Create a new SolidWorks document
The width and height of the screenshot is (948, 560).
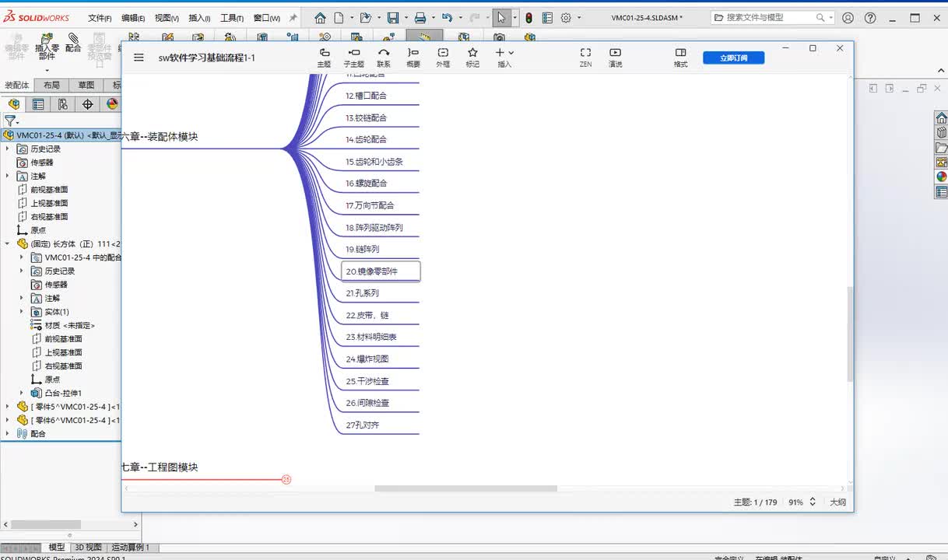pos(339,18)
